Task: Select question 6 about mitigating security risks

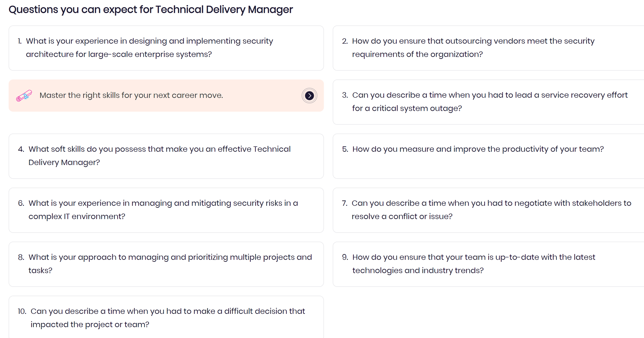Action: [166, 210]
